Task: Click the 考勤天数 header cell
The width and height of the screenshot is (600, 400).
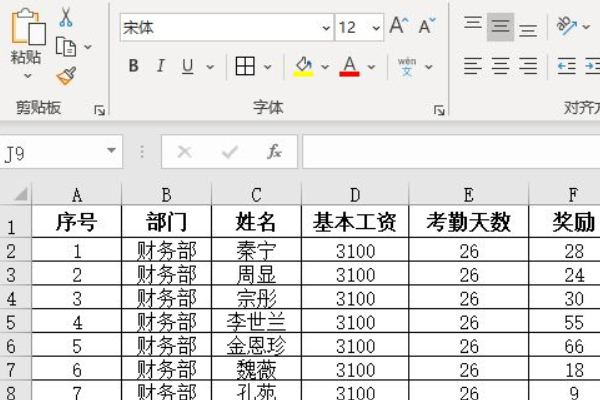Action: point(469,222)
